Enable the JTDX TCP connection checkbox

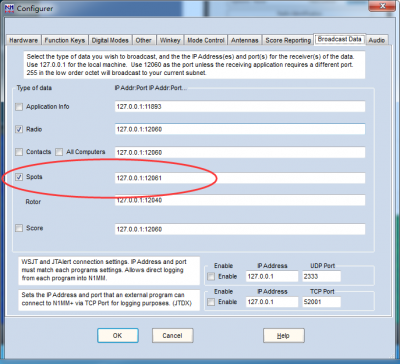click(x=211, y=302)
